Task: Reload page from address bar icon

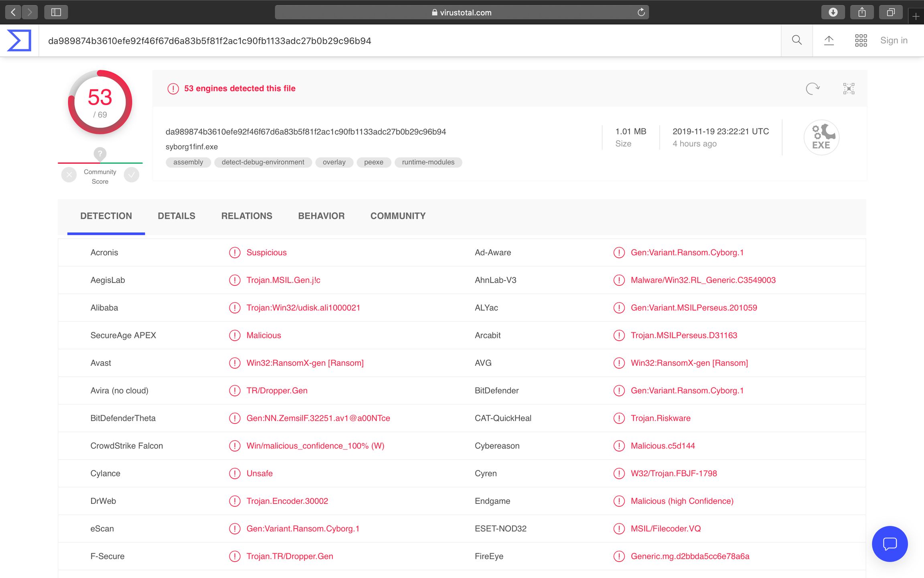Action: 641,12
